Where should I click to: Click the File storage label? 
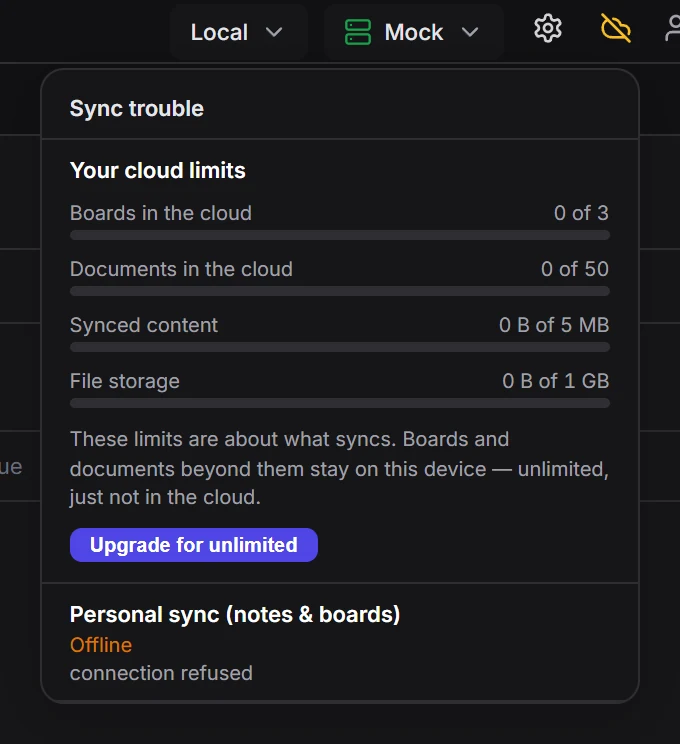click(x=125, y=381)
